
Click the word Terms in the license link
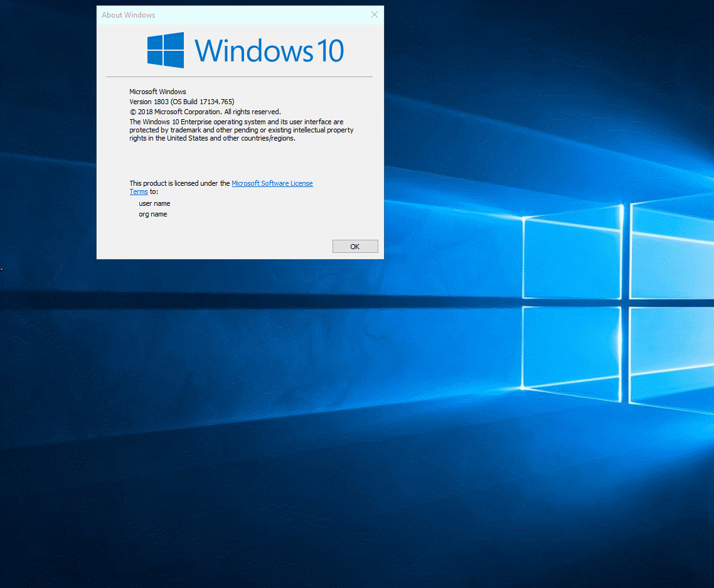click(x=139, y=192)
